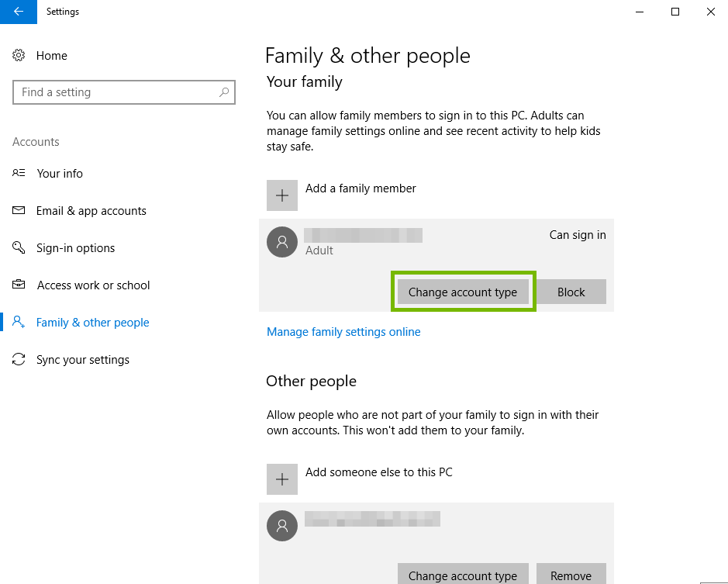Click the Sync your settings refresh icon
Screen dimensions: 728x584
[x=19, y=359]
